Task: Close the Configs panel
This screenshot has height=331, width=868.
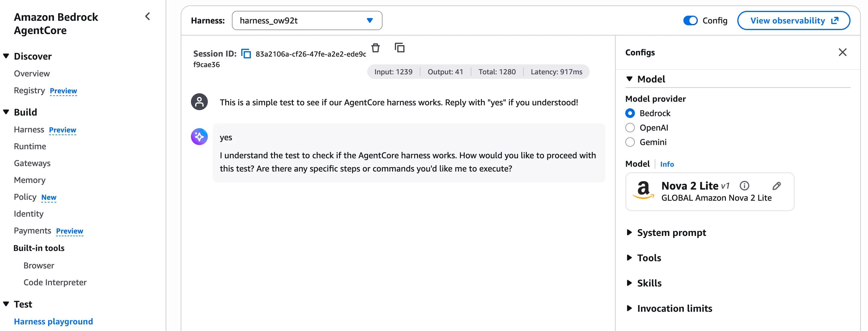Action: tap(842, 52)
